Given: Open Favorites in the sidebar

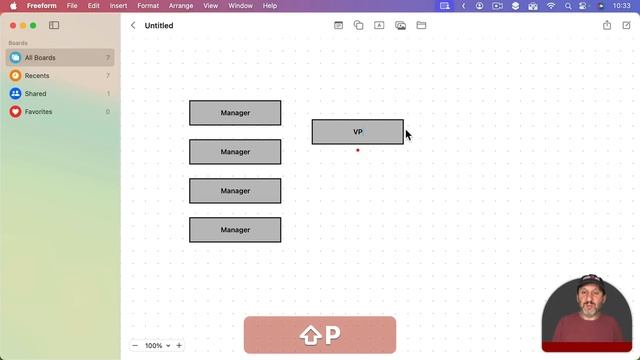Looking at the screenshot, I should pos(60,111).
